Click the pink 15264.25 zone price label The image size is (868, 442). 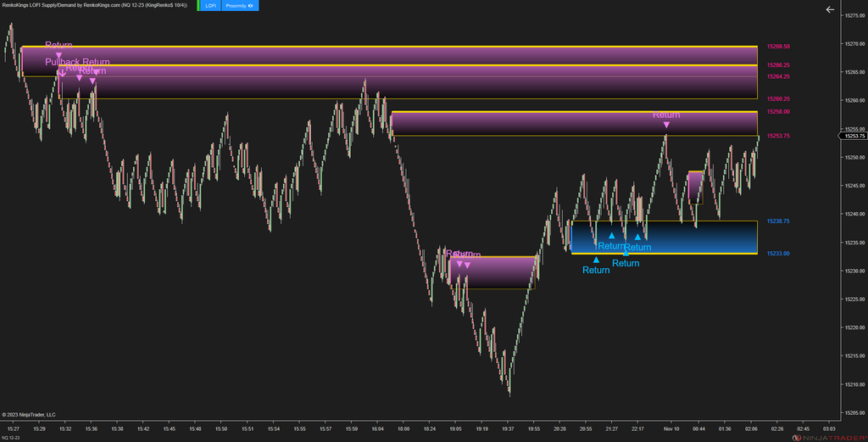[778, 77]
